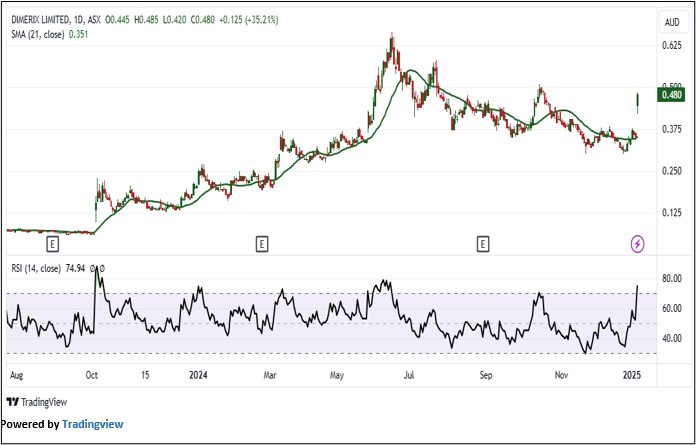This screenshot has width=696, height=445.
Task: Click the May label on time axis
Action: click(337, 376)
